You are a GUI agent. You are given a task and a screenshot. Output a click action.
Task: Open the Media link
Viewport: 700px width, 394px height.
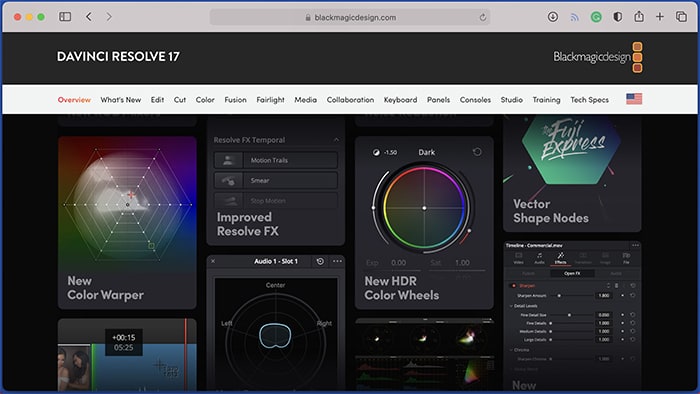click(305, 100)
